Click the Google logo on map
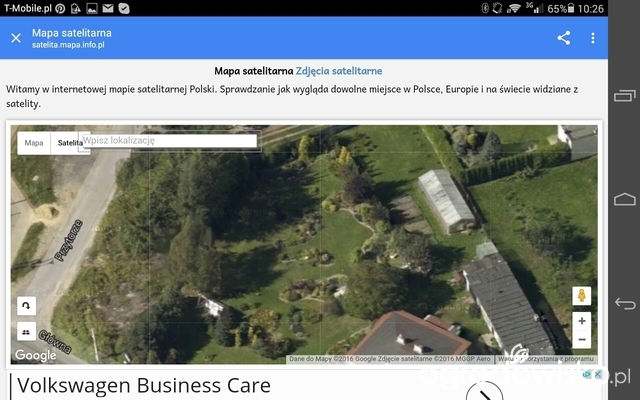Image resolution: width=640 pixels, height=400 pixels. click(x=36, y=355)
